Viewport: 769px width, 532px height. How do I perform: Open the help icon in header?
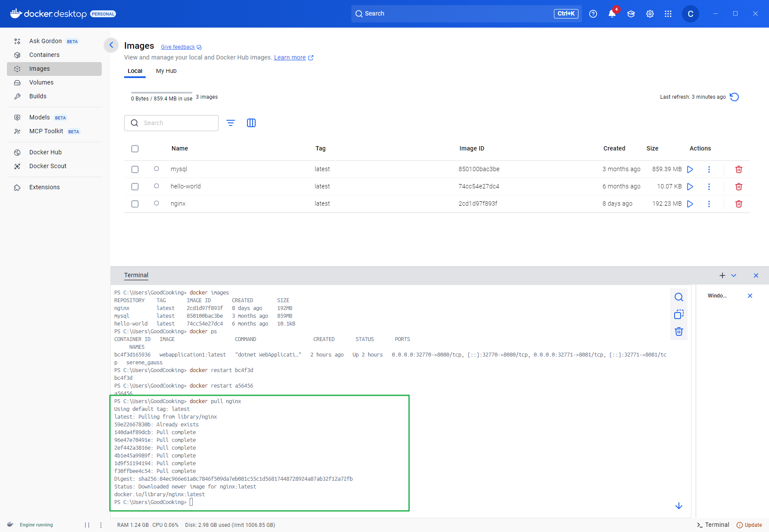593,14
